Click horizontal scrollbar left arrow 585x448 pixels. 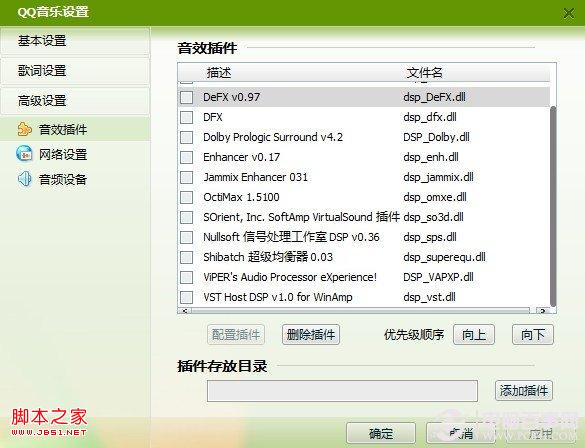tap(185, 311)
